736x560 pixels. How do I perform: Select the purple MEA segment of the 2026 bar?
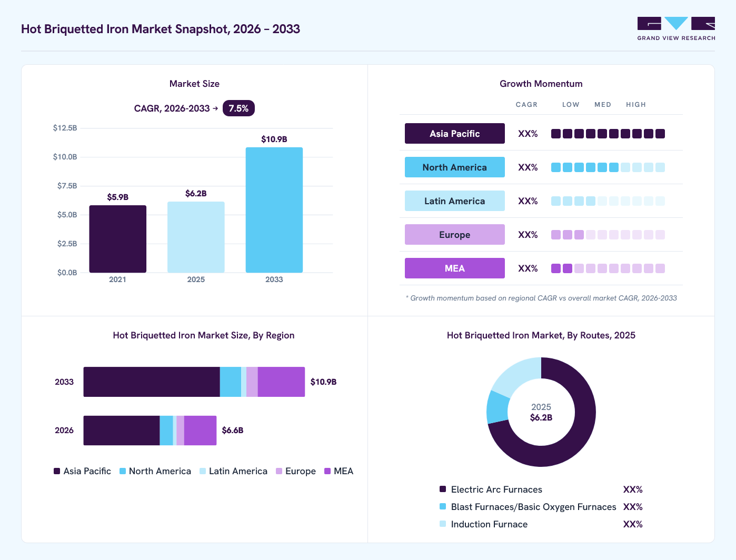(200, 431)
